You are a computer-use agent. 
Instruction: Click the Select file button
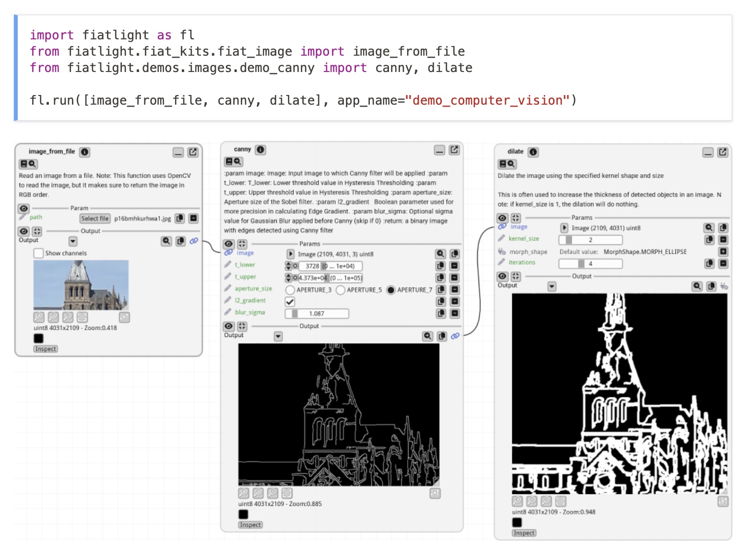[95, 218]
